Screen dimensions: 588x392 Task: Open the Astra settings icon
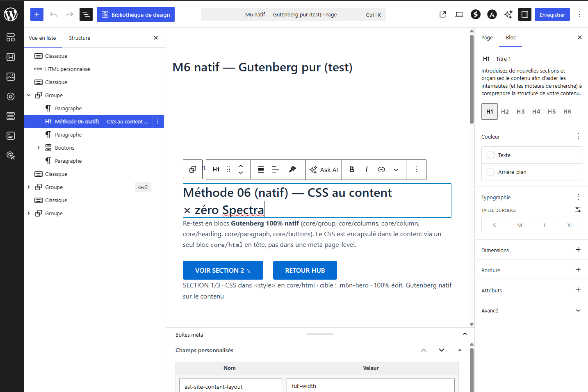point(492,14)
